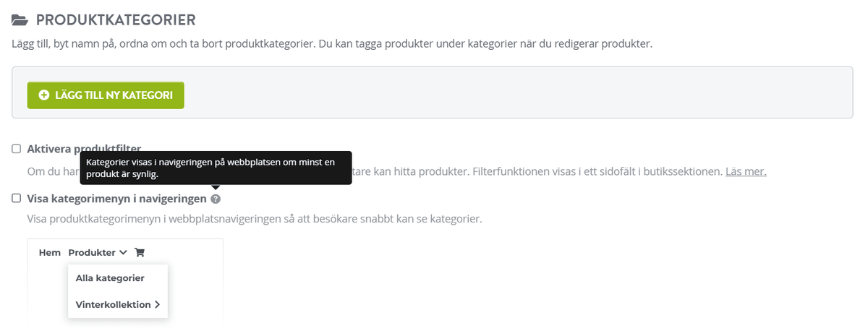Choose Alla kategorier from the dropdown menu
The height and width of the screenshot is (328, 868).
pyautogui.click(x=110, y=278)
